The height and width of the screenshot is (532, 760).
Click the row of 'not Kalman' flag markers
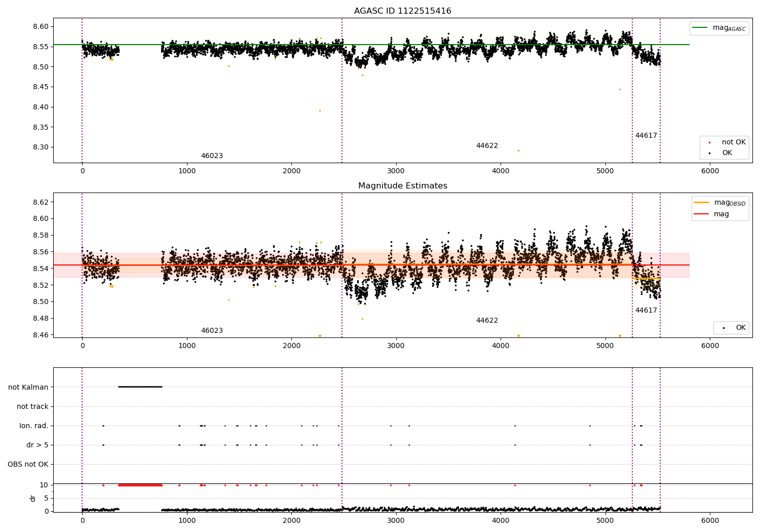coord(140,387)
